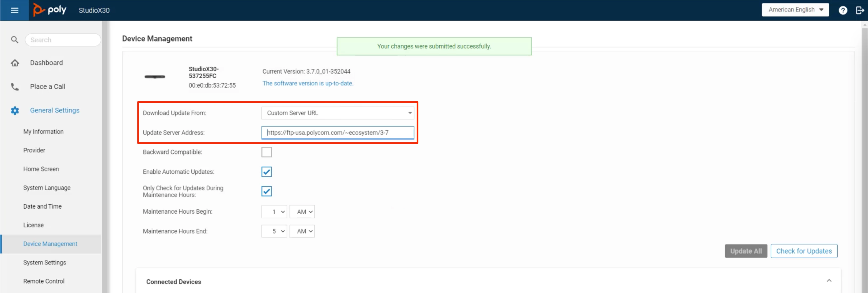Open System Settings in sidebar
Screen dimensions: 868x293
(x=44, y=262)
